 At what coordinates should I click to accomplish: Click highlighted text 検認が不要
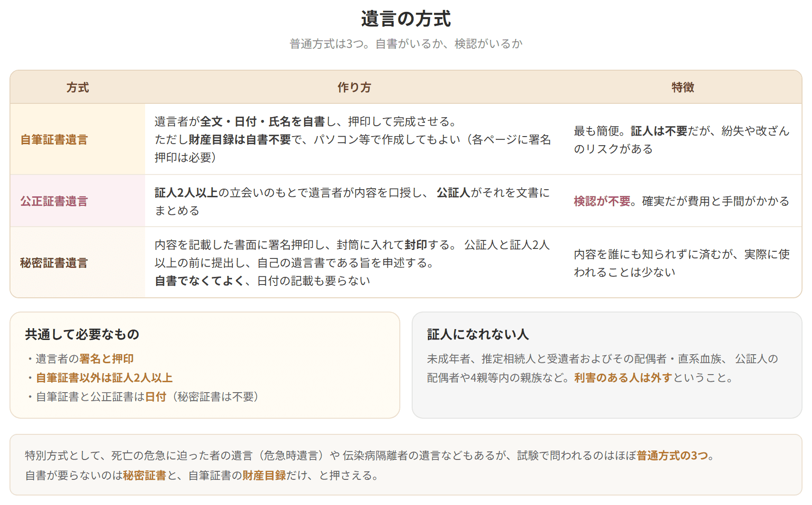tap(602, 202)
